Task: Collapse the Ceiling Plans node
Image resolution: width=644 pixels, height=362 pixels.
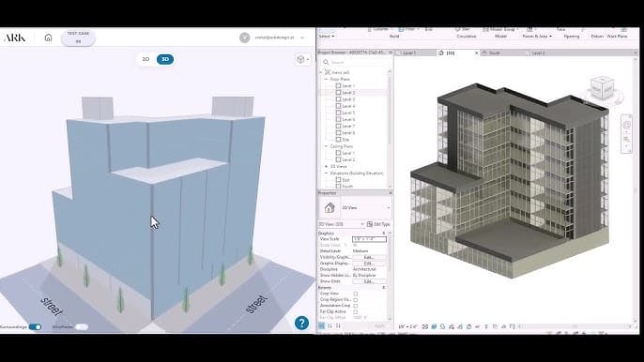Action: coord(327,146)
